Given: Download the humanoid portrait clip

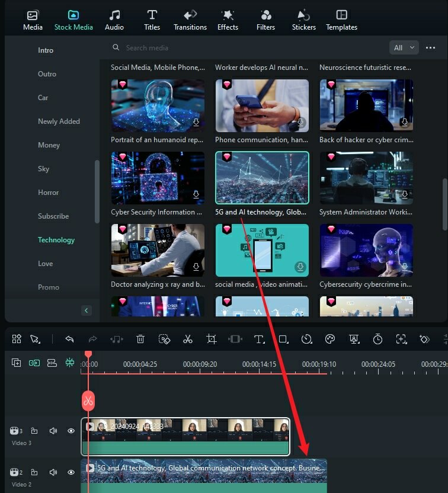Looking at the screenshot, I should [196, 122].
